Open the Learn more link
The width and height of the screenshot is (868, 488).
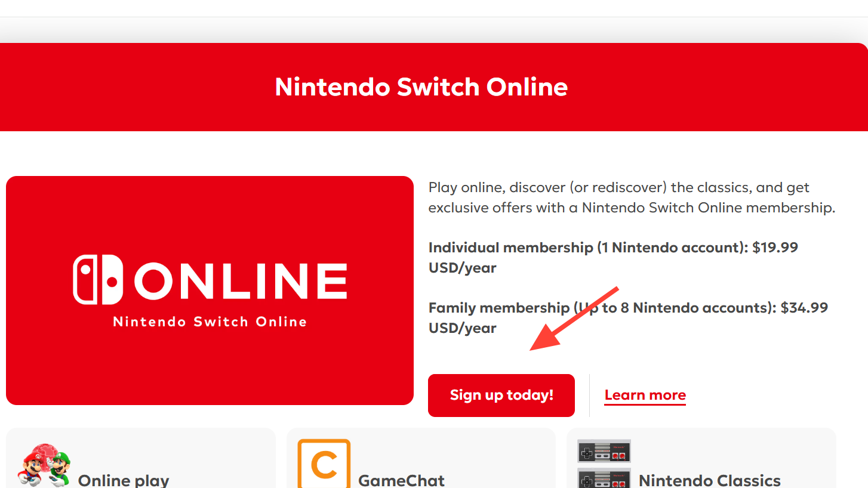click(645, 395)
